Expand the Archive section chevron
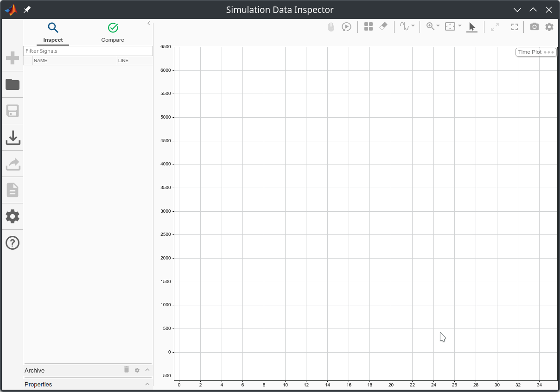 147,370
